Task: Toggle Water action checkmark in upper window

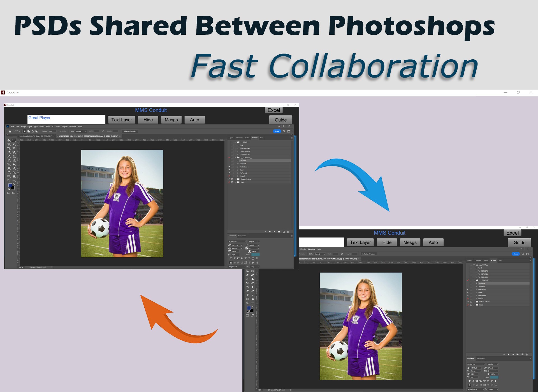Action: click(229, 170)
